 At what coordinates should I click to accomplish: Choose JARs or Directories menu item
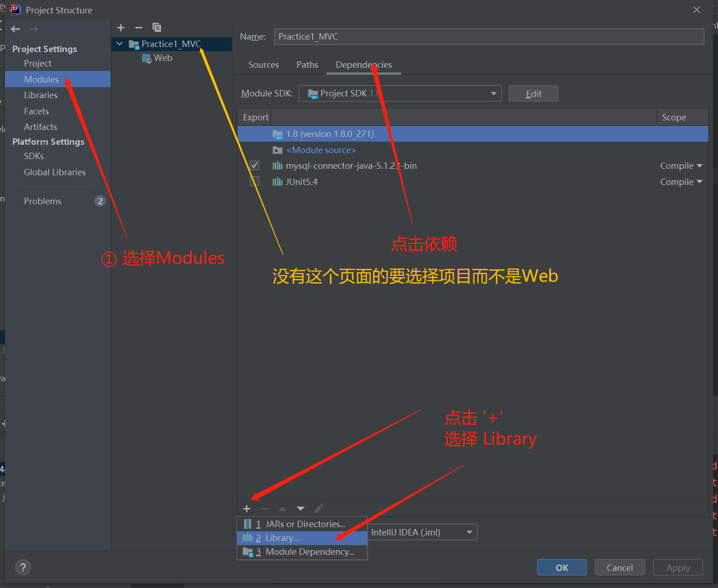click(302, 524)
